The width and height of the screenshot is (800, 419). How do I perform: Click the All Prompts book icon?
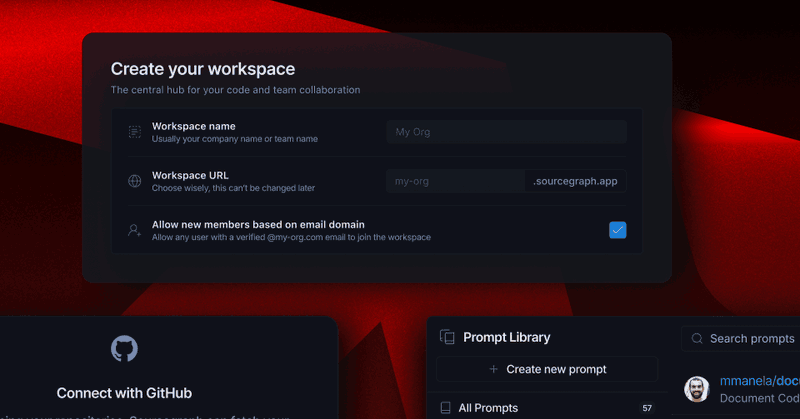445,408
